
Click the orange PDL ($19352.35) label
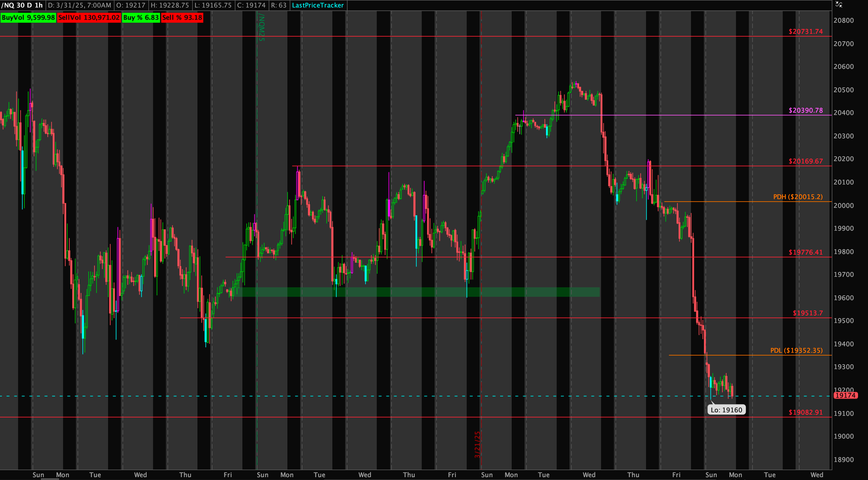tap(796, 351)
